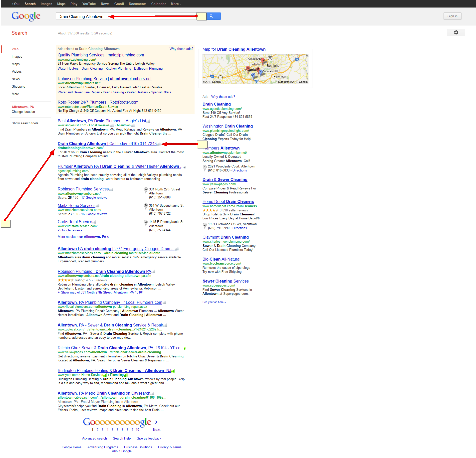The height and width of the screenshot is (458, 476).
Task: Open Sewer Cleaning Services ad
Action: point(226,281)
